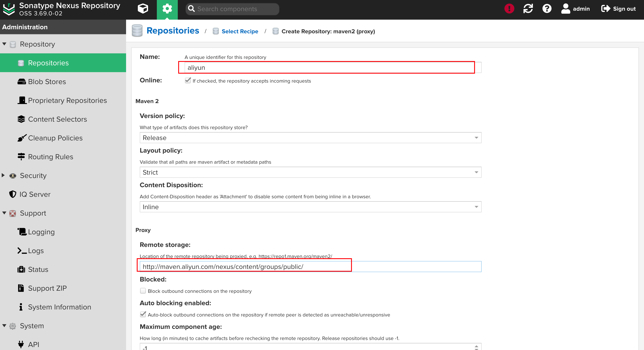Open Cleanup Policies broom item
The width and height of the screenshot is (644, 350).
click(55, 138)
